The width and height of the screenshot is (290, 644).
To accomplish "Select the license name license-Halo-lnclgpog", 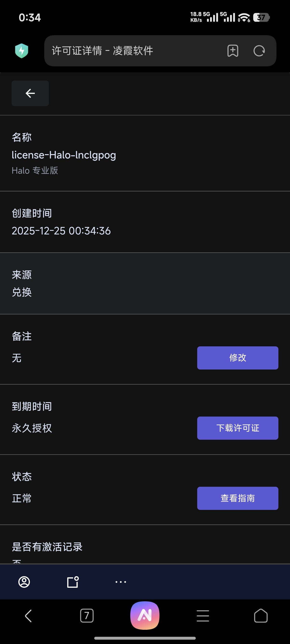I will pyautogui.click(x=64, y=155).
